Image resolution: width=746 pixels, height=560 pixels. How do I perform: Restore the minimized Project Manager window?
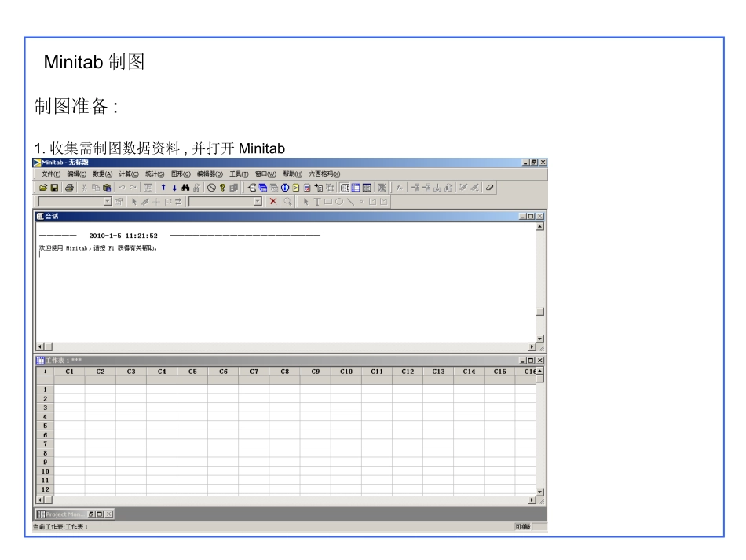click(x=91, y=514)
